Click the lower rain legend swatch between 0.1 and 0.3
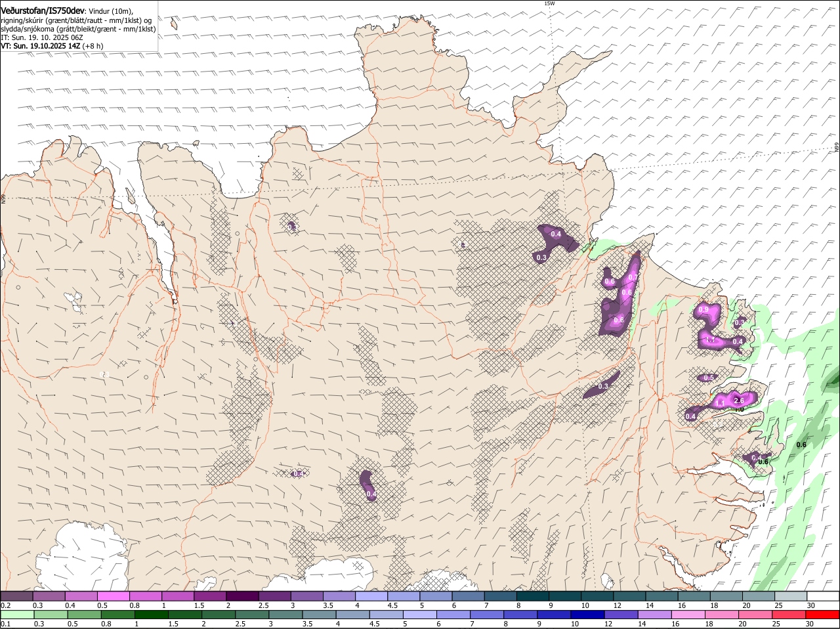This screenshot has height=629, width=840. (17, 615)
